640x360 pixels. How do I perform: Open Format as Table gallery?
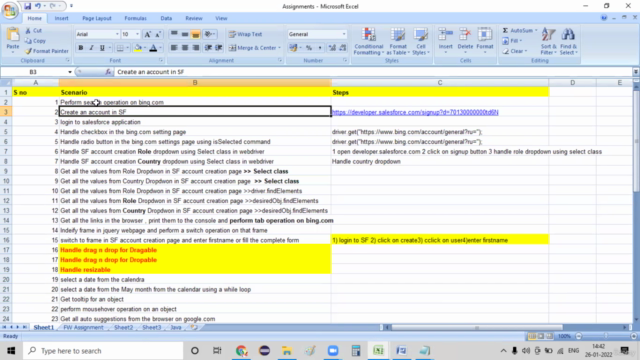click(398, 41)
